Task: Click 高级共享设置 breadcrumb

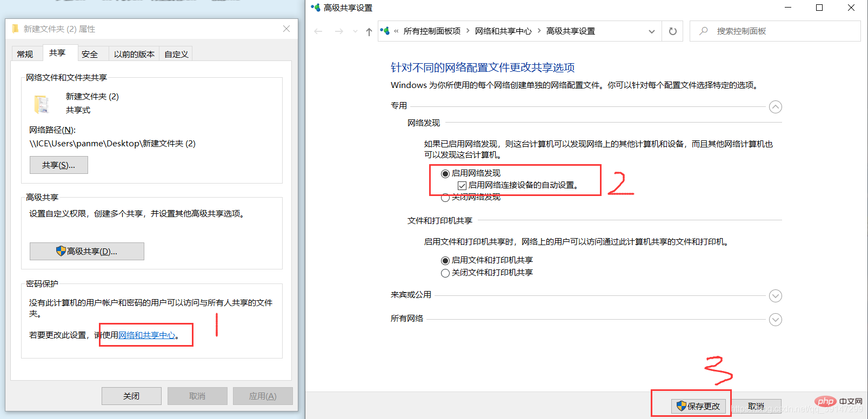Action: pos(571,31)
